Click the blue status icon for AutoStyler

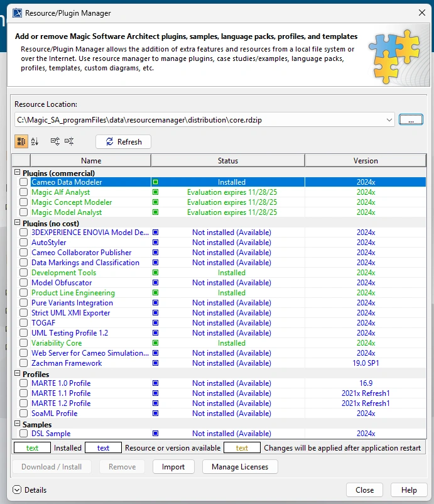point(156,243)
